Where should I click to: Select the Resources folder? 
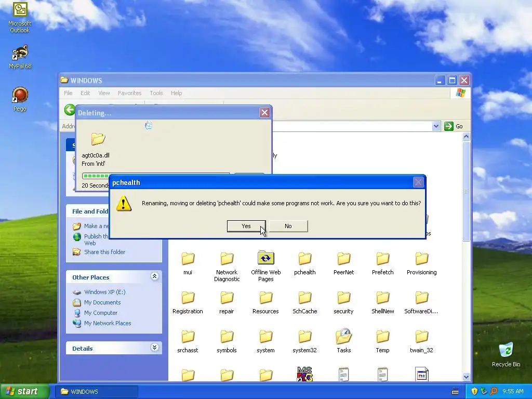(x=265, y=302)
